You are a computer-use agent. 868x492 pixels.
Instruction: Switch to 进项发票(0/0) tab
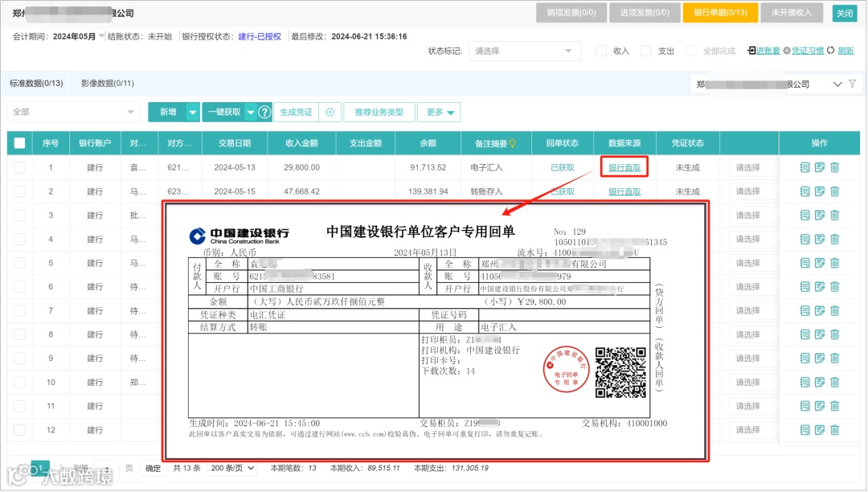click(x=645, y=12)
